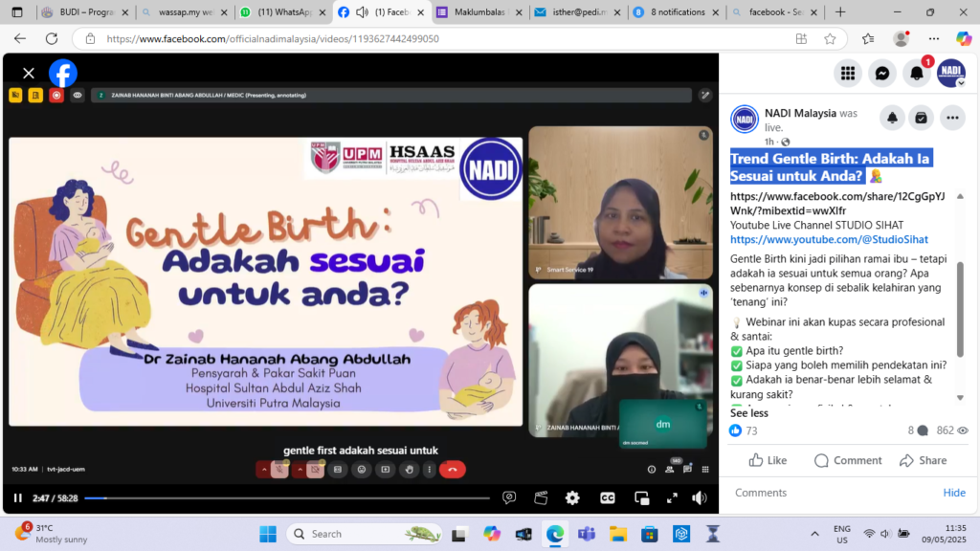Open Facebook Messenger from the top bar

point(882,74)
